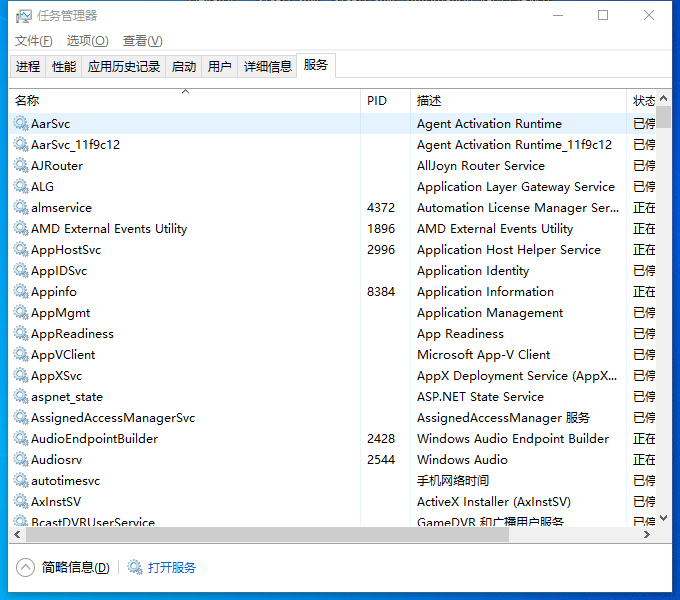Open the 查看(V) menu

pos(142,41)
